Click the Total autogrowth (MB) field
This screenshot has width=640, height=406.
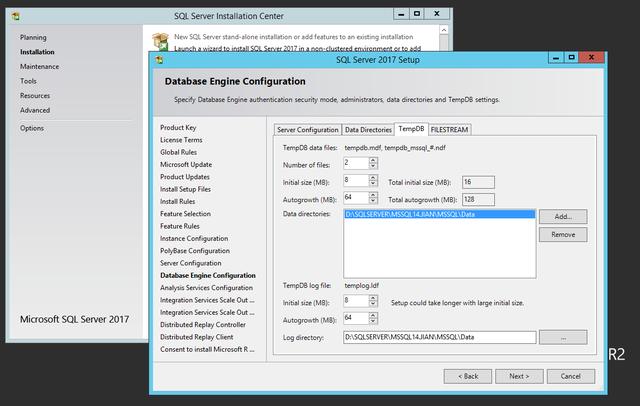pos(478,200)
